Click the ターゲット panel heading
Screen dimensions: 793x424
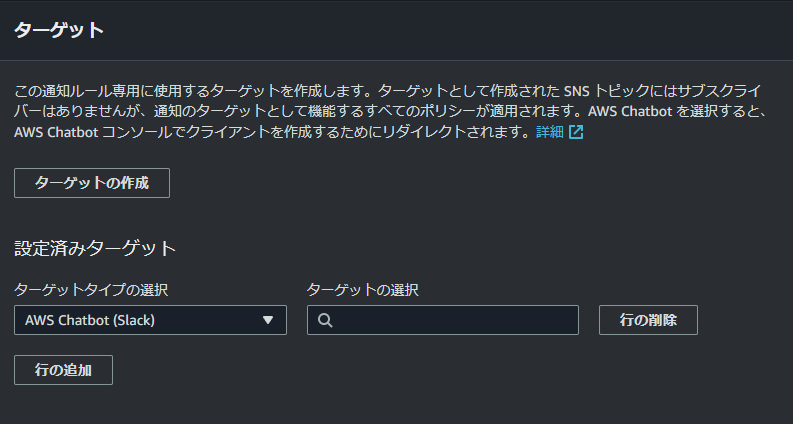coord(59,30)
